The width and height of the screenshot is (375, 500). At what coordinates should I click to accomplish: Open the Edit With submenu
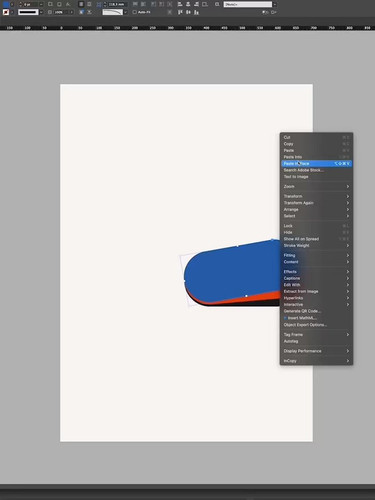tap(316, 285)
